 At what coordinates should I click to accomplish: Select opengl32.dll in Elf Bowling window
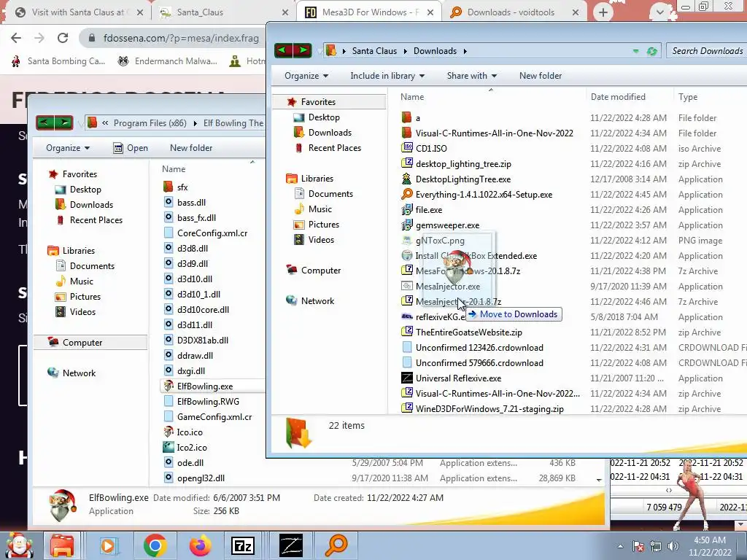[201, 478]
